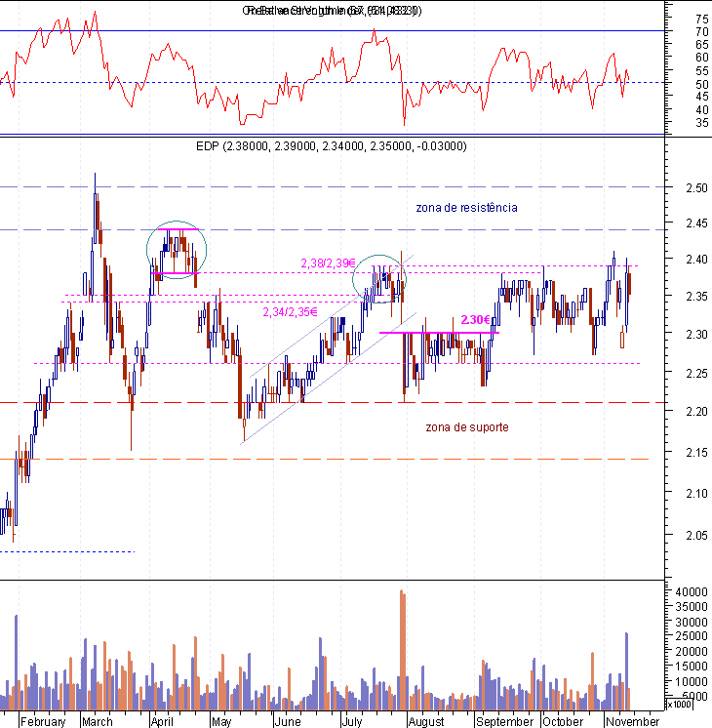Screen dimensions: 712x728
Task: Click the September month label
Action: (504, 721)
